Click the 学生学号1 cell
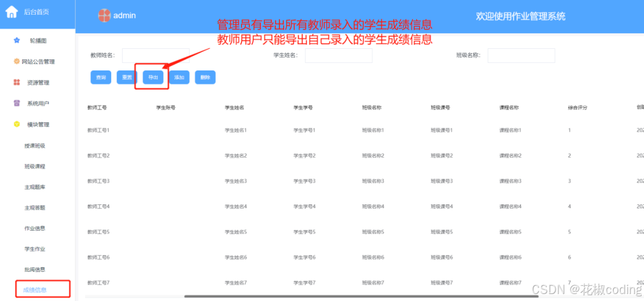The height and width of the screenshot is (301, 644). tap(304, 130)
